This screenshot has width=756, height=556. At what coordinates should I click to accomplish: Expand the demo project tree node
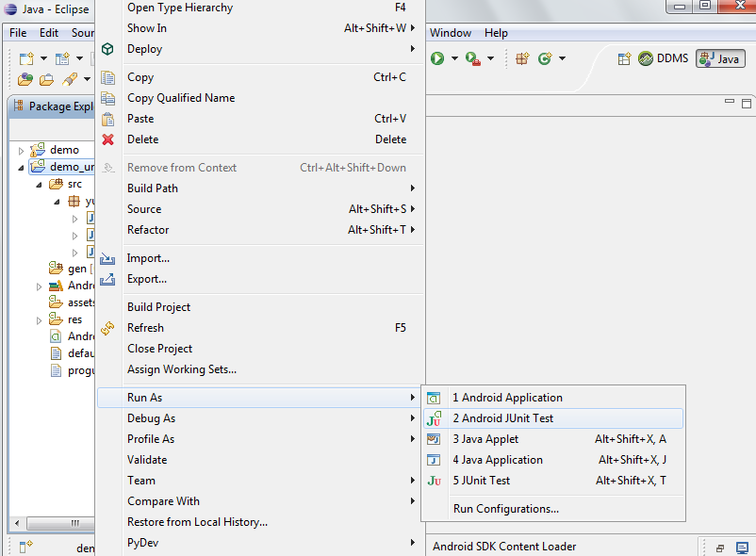[21, 151]
